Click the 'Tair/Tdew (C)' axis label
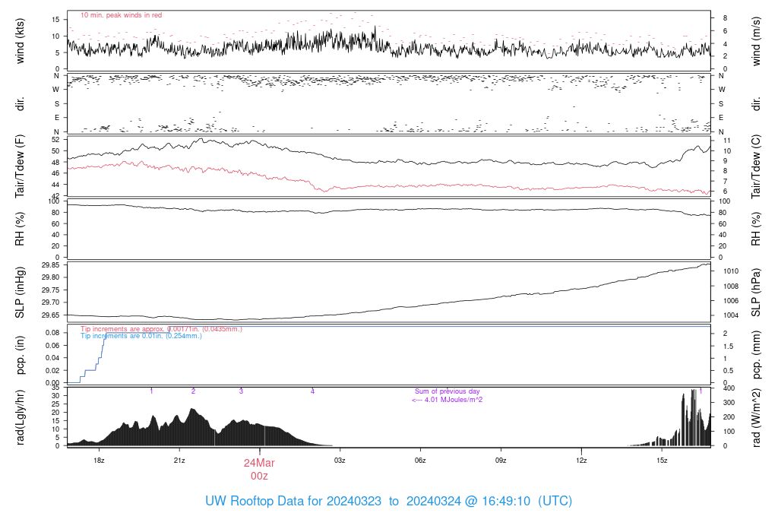The height and width of the screenshot is (532, 778). point(756,166)
